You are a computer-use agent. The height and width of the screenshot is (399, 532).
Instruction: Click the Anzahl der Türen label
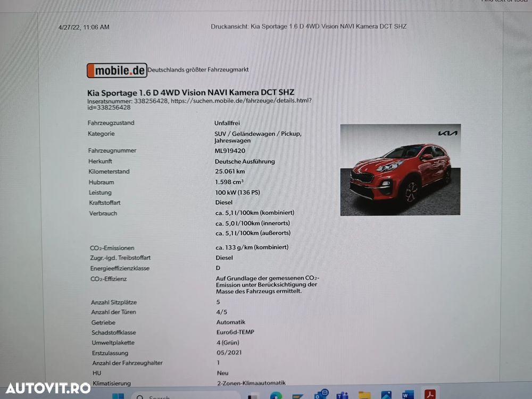click(x=113, y=312)
